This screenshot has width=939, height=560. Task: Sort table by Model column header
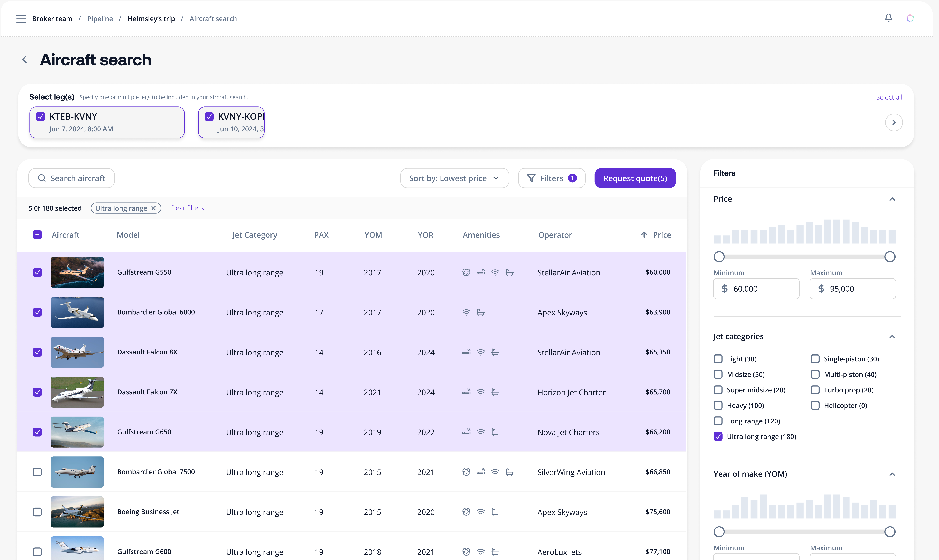click(128, 235)
